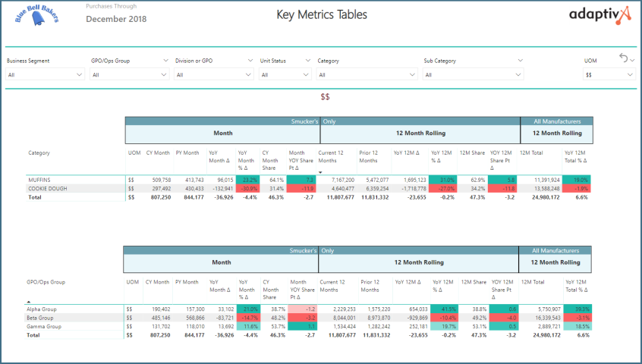The height and width of the screenshot is (364, 642).
Task: Click red -30.9% cell in COOKIE DOUGH row
Action: [247, 188]
